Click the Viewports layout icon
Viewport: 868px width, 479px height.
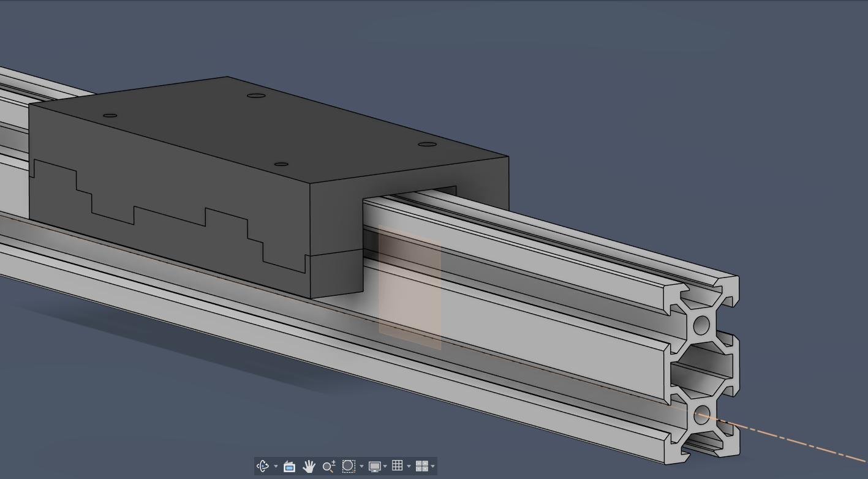tap(421, 466)
